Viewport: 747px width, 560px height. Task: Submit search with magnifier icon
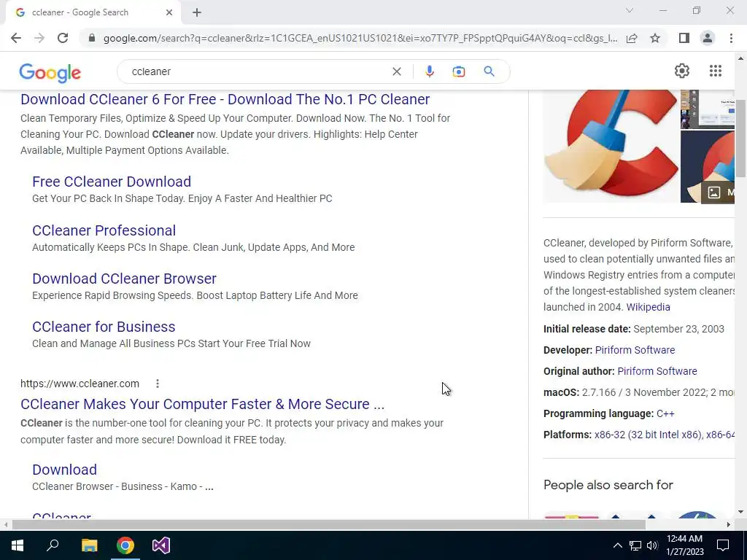[489, 71]
